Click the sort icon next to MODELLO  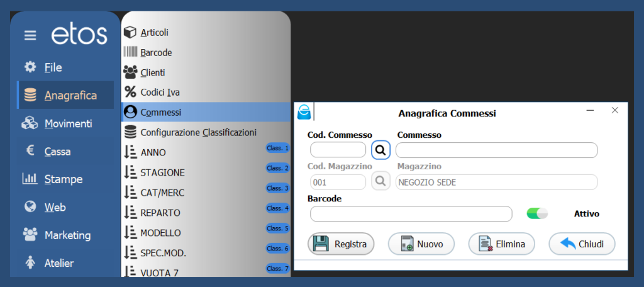130,233
